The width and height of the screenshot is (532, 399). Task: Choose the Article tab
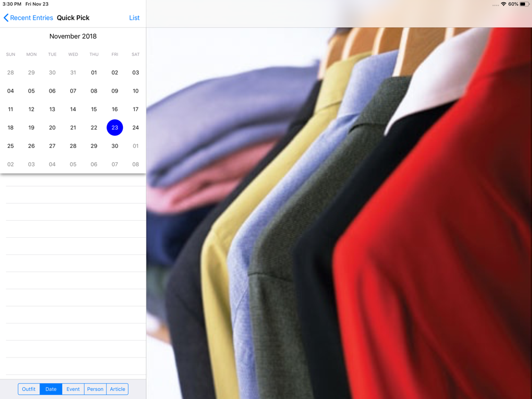pyautogui.click(x=118, y=389)
